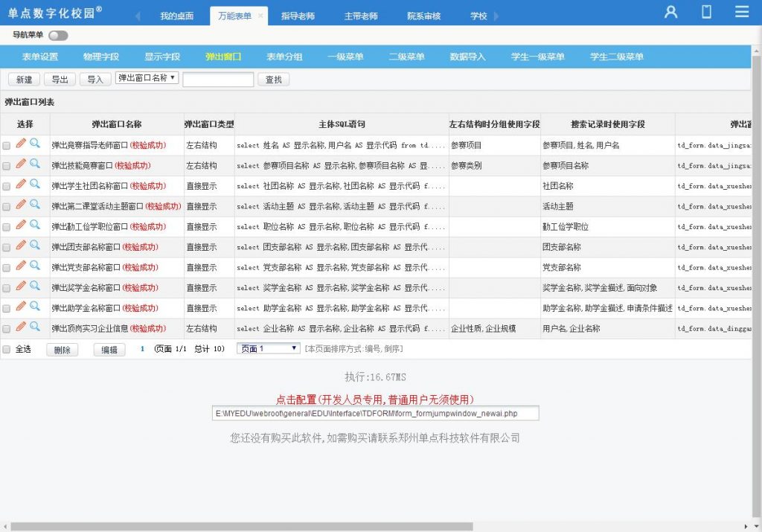The image size is (762, 532).
Task: Open the 学生二级菜单 menu item
Action: pyautogui.click(x=617, y=57)
